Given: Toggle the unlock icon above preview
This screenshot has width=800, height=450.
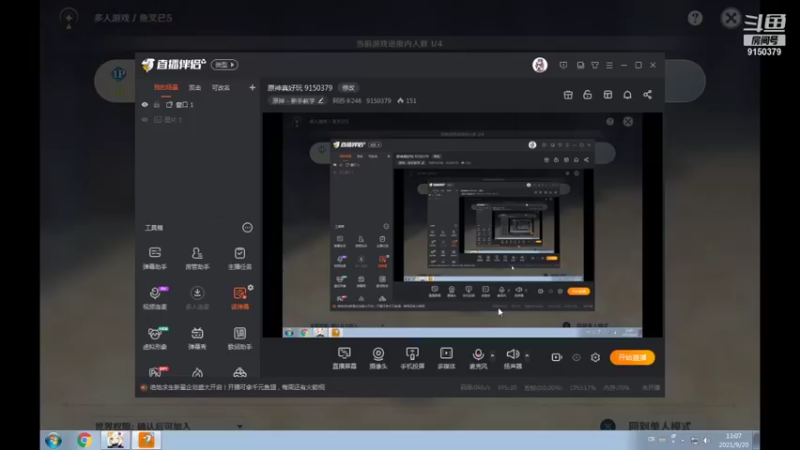Looking at the screenshot, I should [587, 95].
